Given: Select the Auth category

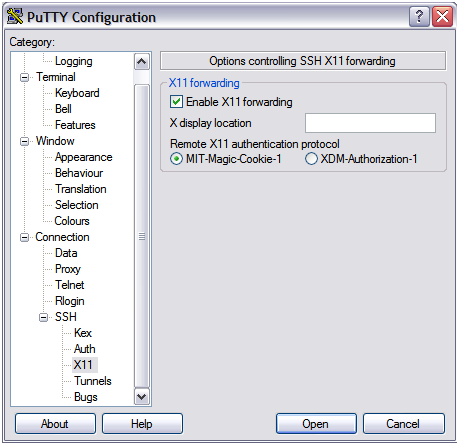Looking at the screenshot, I should click(x=85, y=349).
